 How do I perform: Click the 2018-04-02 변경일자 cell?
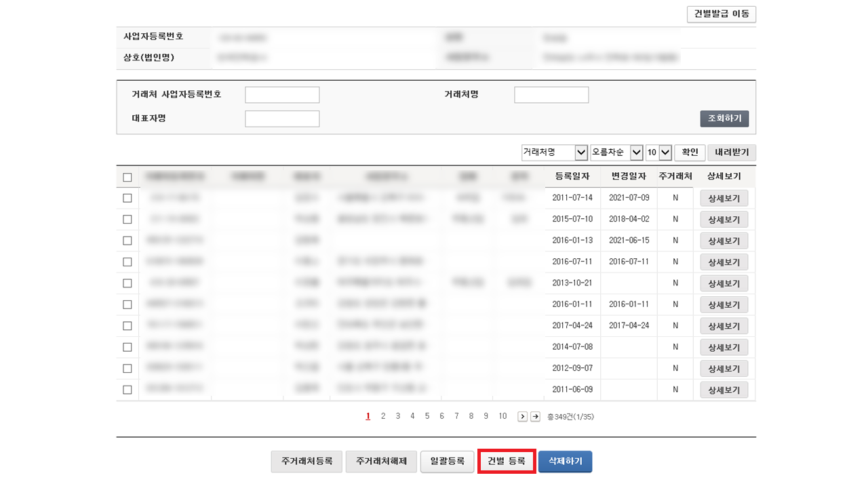pyautogui.click(x=629, y=220)
